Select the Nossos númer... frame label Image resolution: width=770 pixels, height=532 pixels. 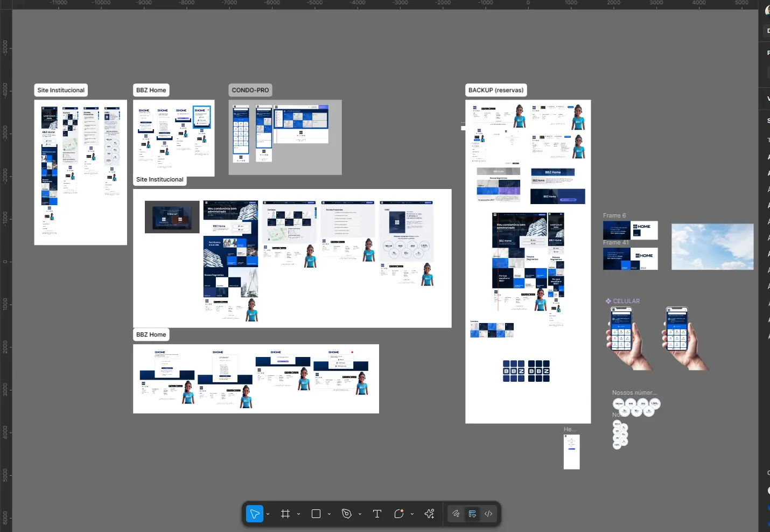(x=634, y=393)
